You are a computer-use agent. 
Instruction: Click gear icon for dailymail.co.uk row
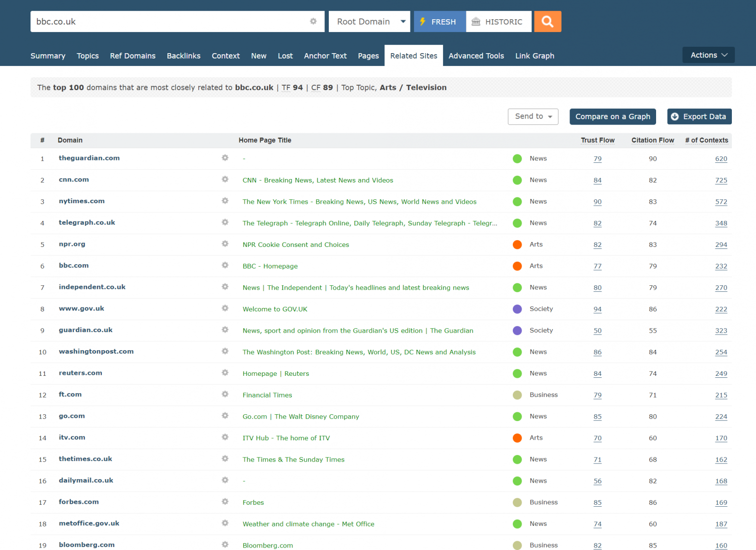tap(225, 480)
